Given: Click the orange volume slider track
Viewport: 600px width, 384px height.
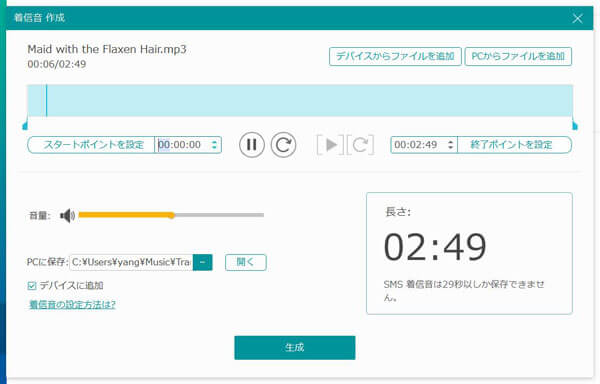Looking at the screenshot, I should (x=125, y=215).
